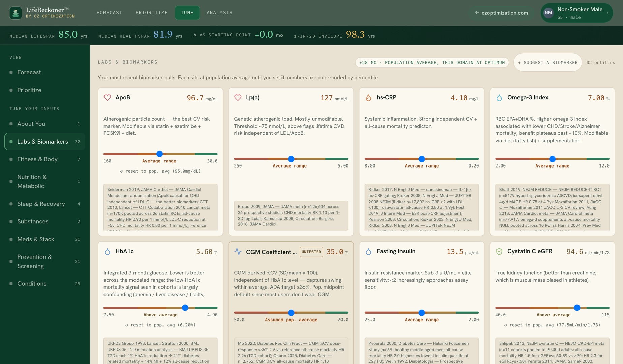Click the Lp(a) slider handle
Screen dimensions: 623x364
pyautogui.click(x=291, y=159)
